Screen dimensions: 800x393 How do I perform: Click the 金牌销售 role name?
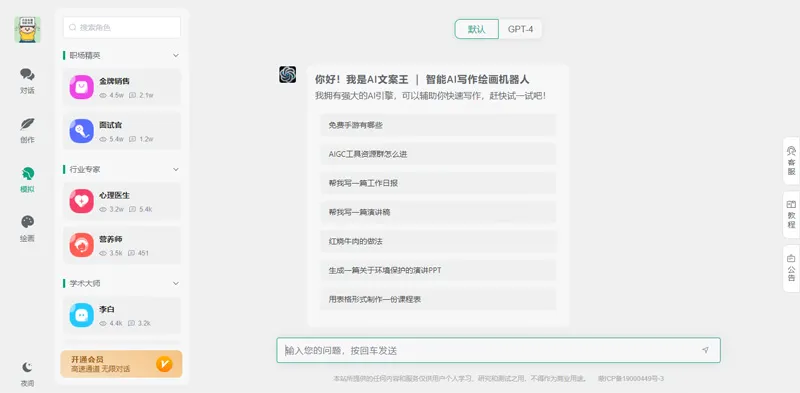(114, 81)
